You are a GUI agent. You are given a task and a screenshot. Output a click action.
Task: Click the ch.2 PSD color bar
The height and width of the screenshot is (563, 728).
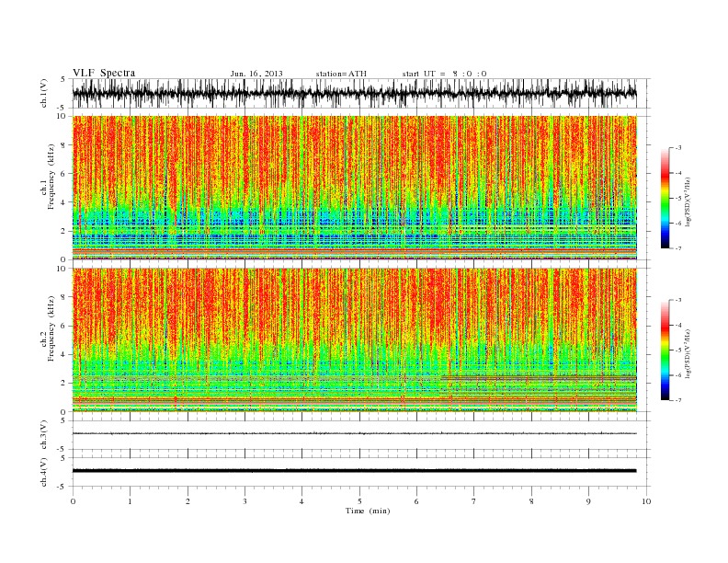click(665, 350)
